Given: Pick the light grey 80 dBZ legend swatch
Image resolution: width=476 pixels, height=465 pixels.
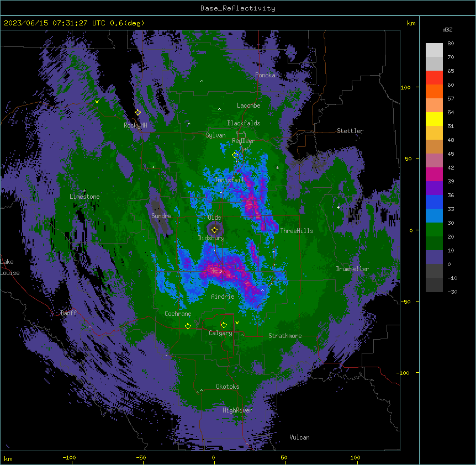Looking at the screenshot, I should [434, 50].
